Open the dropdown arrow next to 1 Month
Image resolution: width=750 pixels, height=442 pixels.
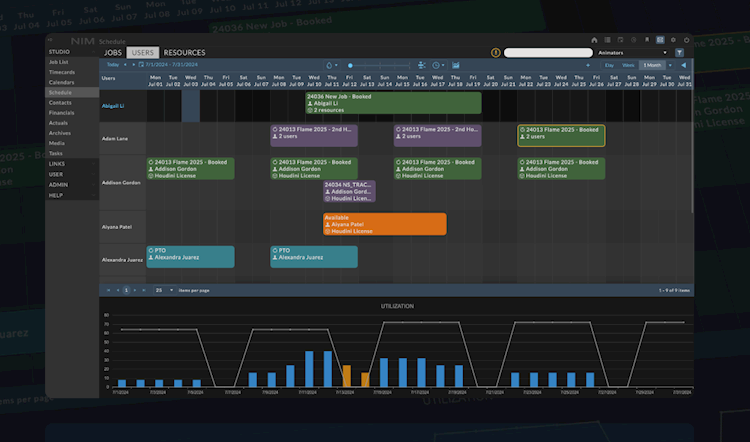click(670, 65)
